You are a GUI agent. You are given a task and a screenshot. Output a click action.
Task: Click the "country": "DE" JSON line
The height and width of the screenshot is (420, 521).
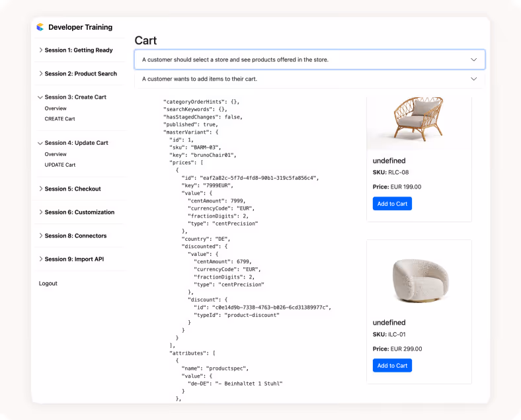pyautogui.click(x=206, y=239)
